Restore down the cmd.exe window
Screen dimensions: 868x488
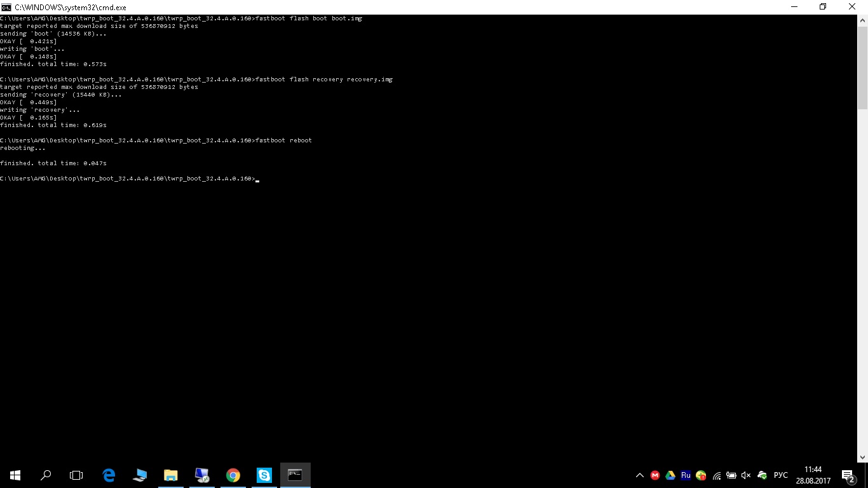pyautogui.click(x=823, y=7)
